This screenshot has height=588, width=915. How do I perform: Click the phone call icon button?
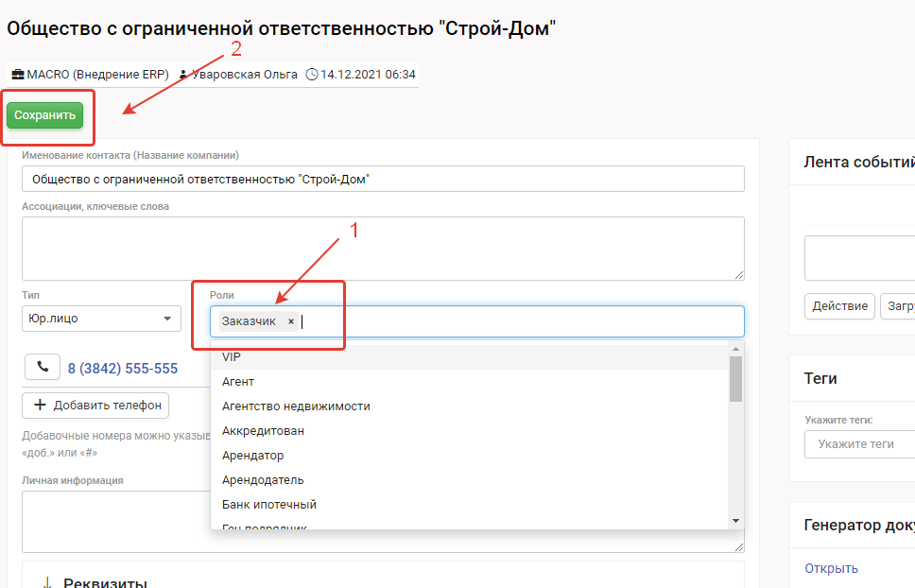pos(42,368)
